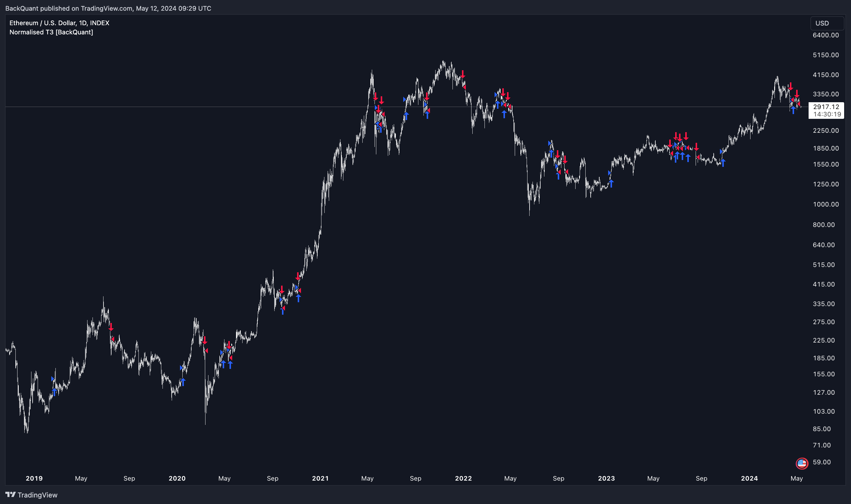Click the 59.00 price axis label
The height and width of the screenshot is (504, 851).
pyautogui.click(x=821, y=462)
